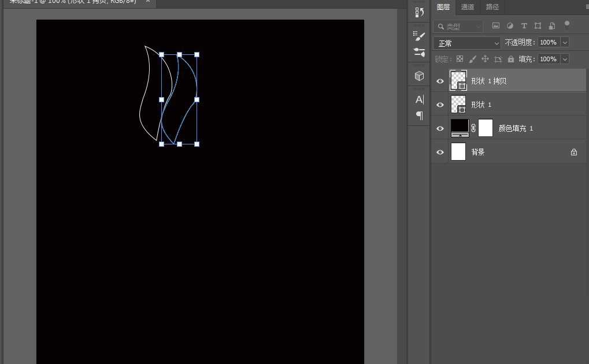
Task: Click the 颜色填充 1 black color thumbnail
Action: (460, 126)
